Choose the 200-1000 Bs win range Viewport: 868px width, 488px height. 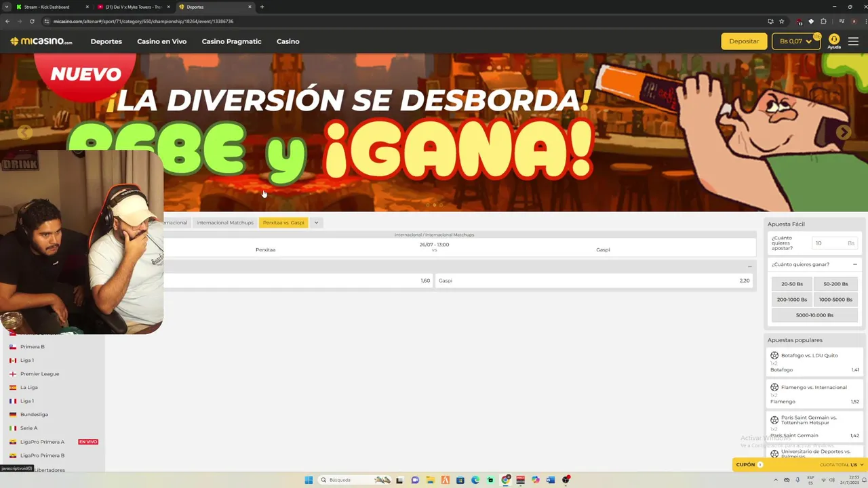(x=792, y=300)
